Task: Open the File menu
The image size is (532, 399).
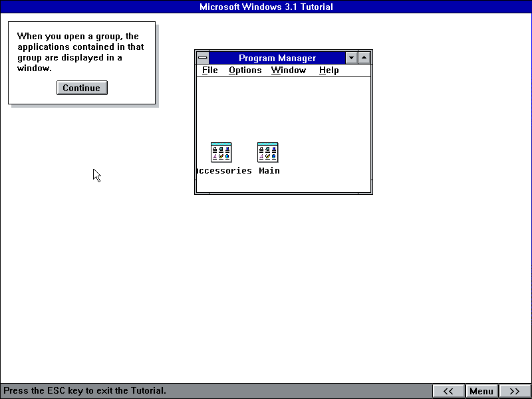Action: click(210, 70)
